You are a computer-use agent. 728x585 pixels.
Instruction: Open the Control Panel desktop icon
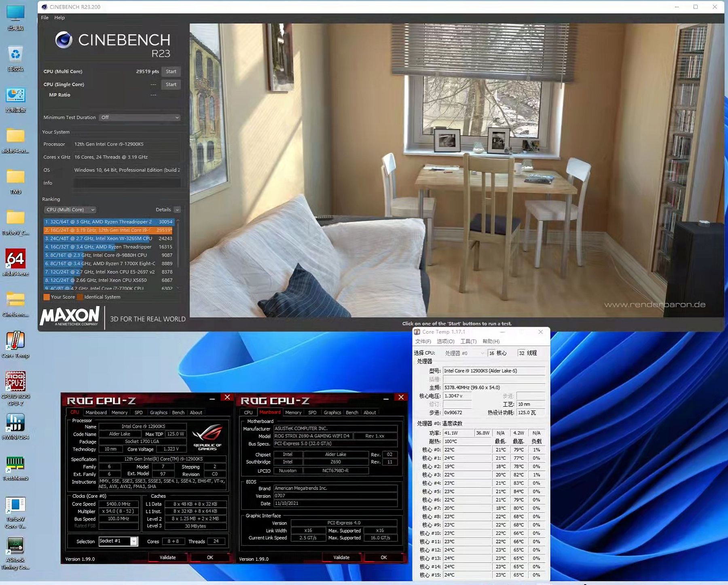(15, 99)
